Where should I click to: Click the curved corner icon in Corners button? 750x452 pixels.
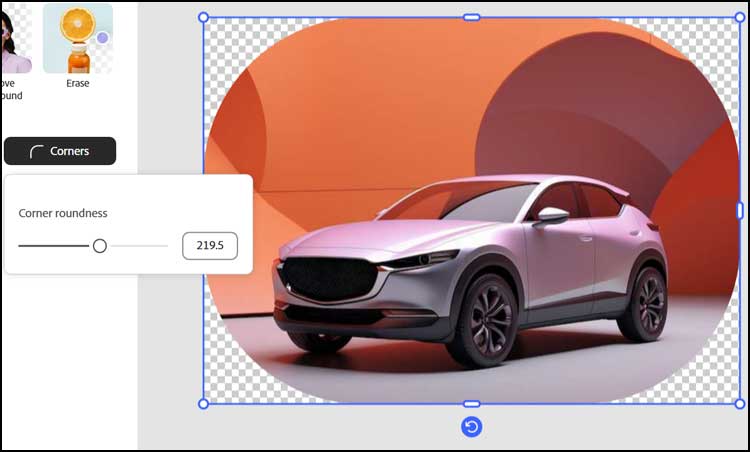[x=36, y=152]
